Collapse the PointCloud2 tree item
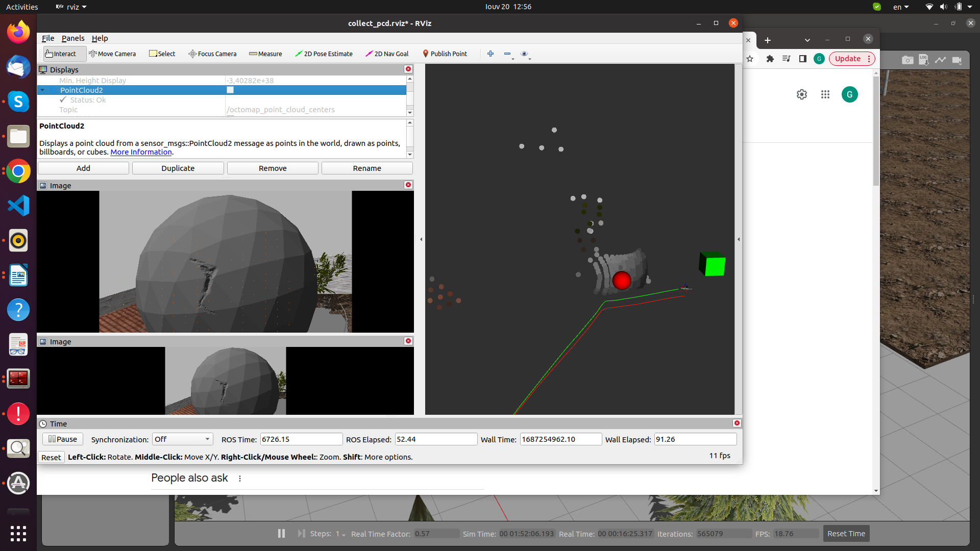The image size is (980, 551). [43, 90]
